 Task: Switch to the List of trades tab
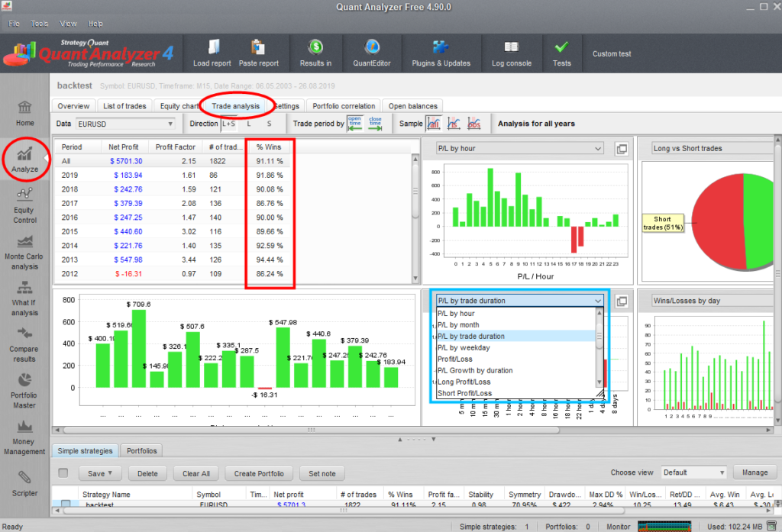[124, 105]
